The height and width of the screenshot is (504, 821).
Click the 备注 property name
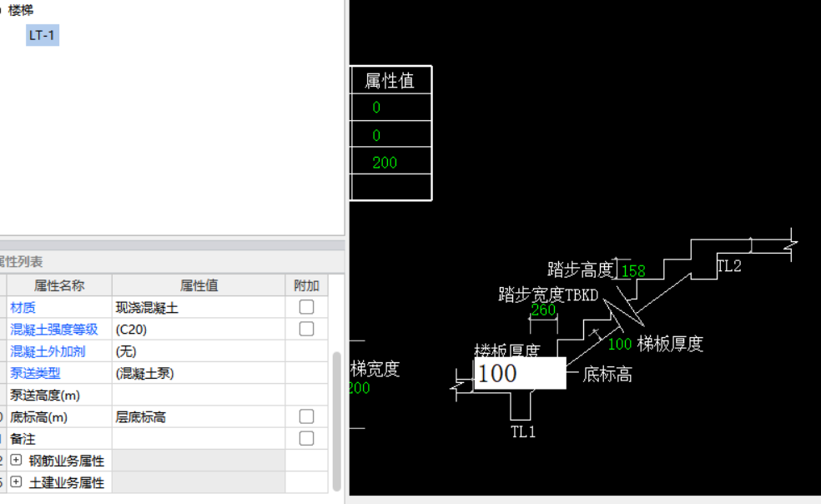[x=23, y=439]
